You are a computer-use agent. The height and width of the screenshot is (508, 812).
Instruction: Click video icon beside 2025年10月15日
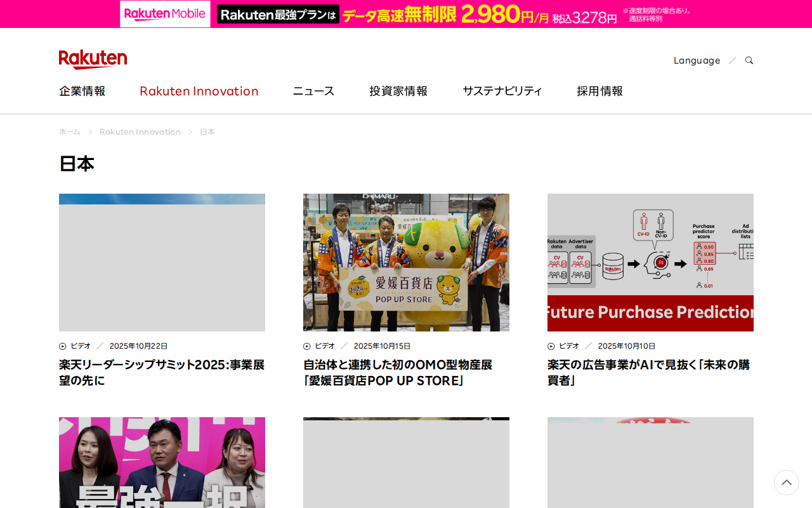coord(307,346)
